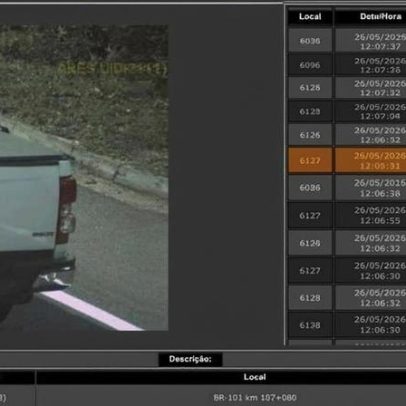Screen dimensions: 406x406
Task: Select record 6096 timed 12:07:28
Action: [347, 65]
